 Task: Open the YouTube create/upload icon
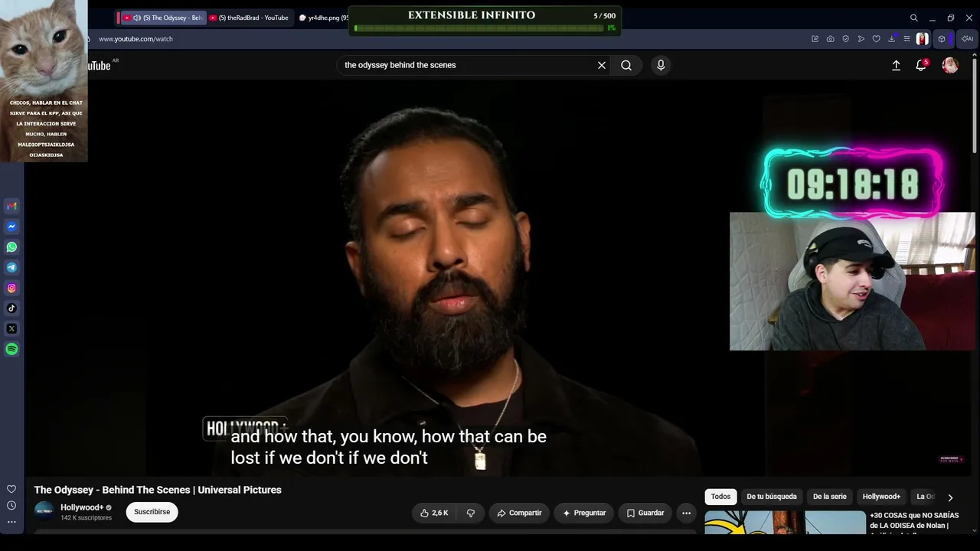pos(896,65)
